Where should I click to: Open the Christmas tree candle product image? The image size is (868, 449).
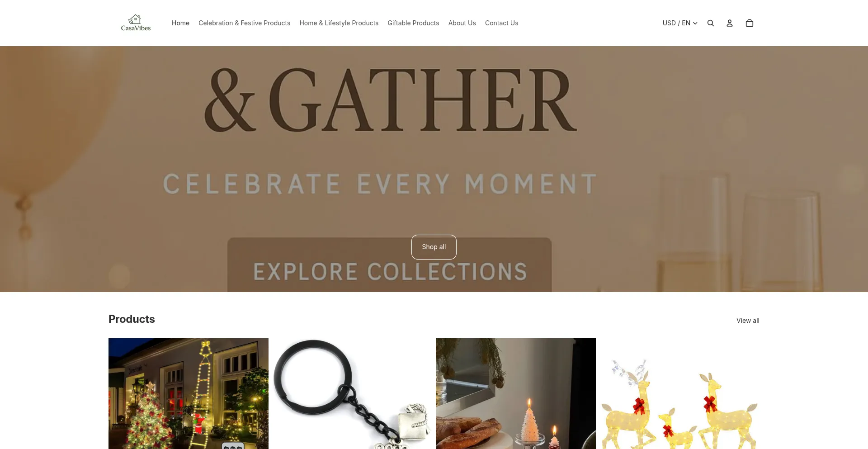pyautogui.click(x=516, y=393)
